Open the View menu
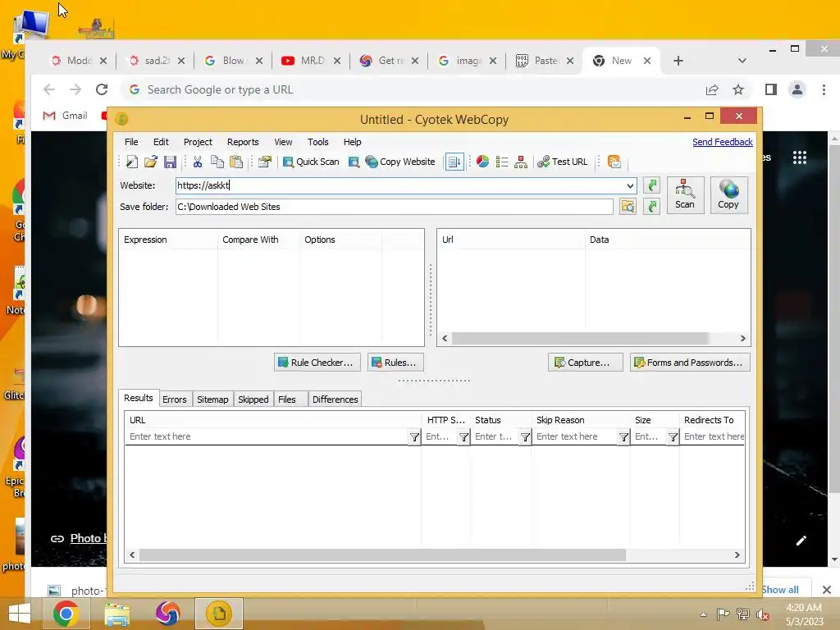This screenshot has height=630, width=840. tap(283, 142)
